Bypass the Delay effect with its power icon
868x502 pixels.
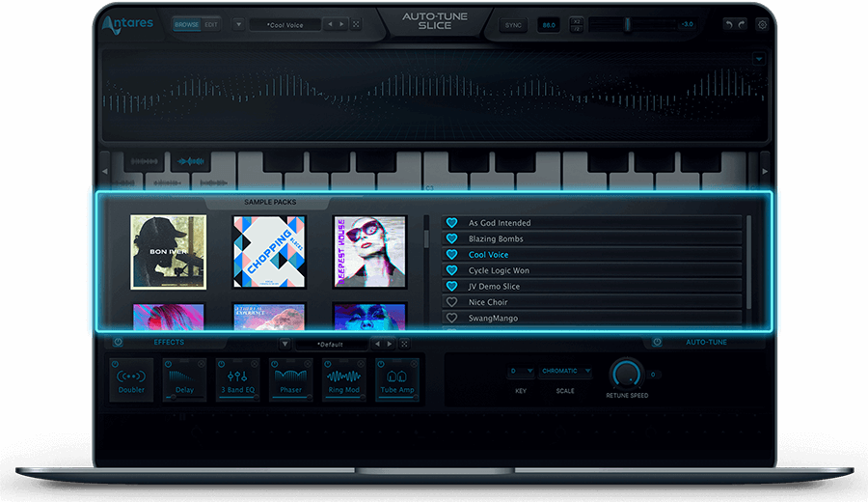click(x=168, y=364)
